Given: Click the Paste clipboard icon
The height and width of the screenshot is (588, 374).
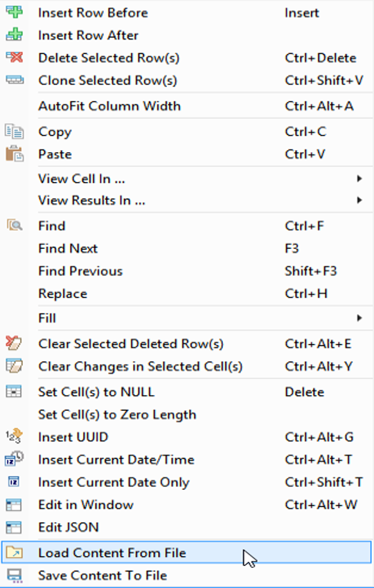Looking at the screenshot, I should click(15, 154).
